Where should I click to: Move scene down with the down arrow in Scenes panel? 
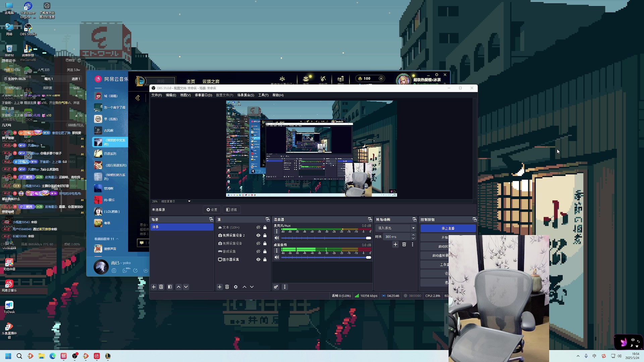click(x=186, y=287)
